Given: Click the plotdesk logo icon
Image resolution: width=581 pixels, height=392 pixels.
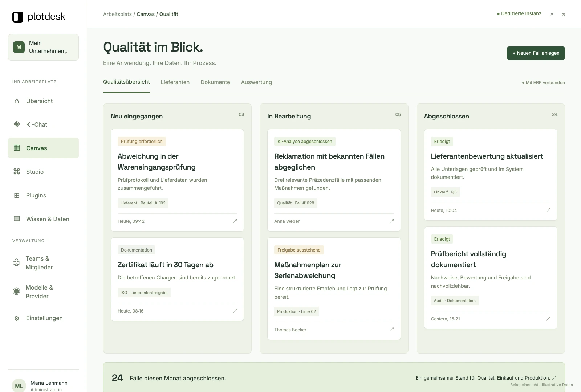Looking at the screenshot, I should pyautogui.click(x=18, y=17).
